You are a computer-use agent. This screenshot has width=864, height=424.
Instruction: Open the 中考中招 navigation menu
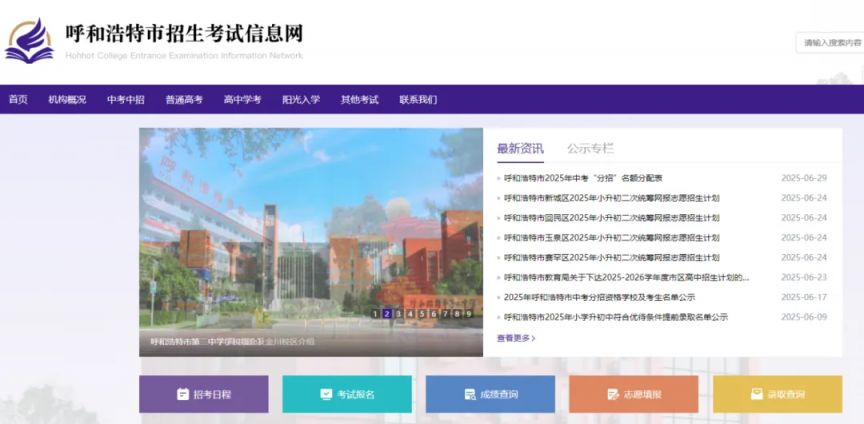pyautogui.click(x=126, y=99)
